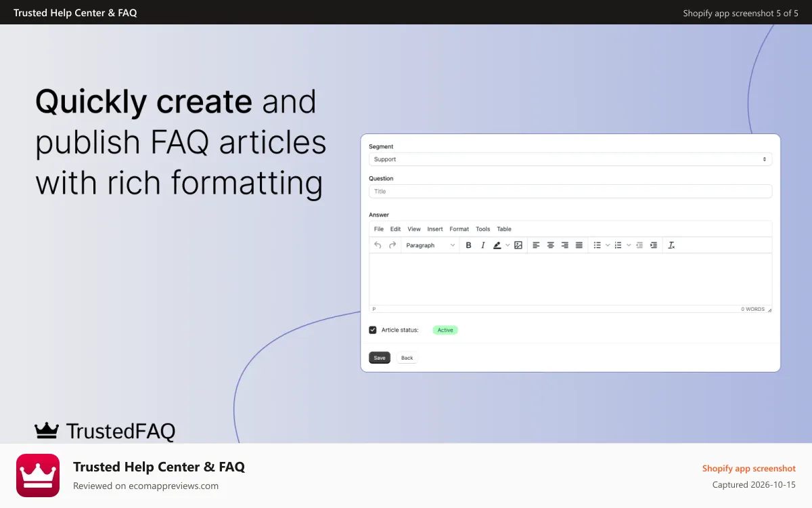This screenshot has height=508, width=812.
Task: Toggle italic formatting
Action: (482, 245)
